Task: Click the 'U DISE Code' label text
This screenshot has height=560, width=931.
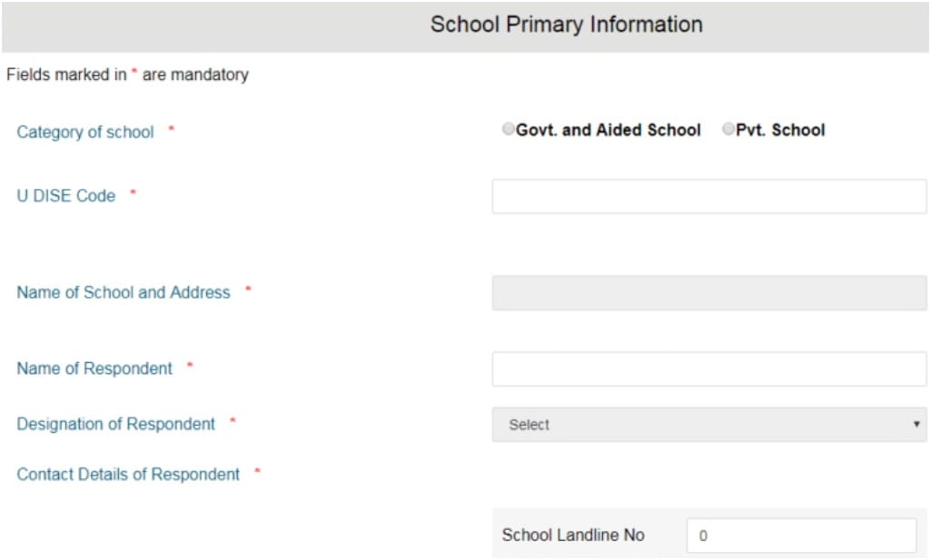Action: pos(66,196)
